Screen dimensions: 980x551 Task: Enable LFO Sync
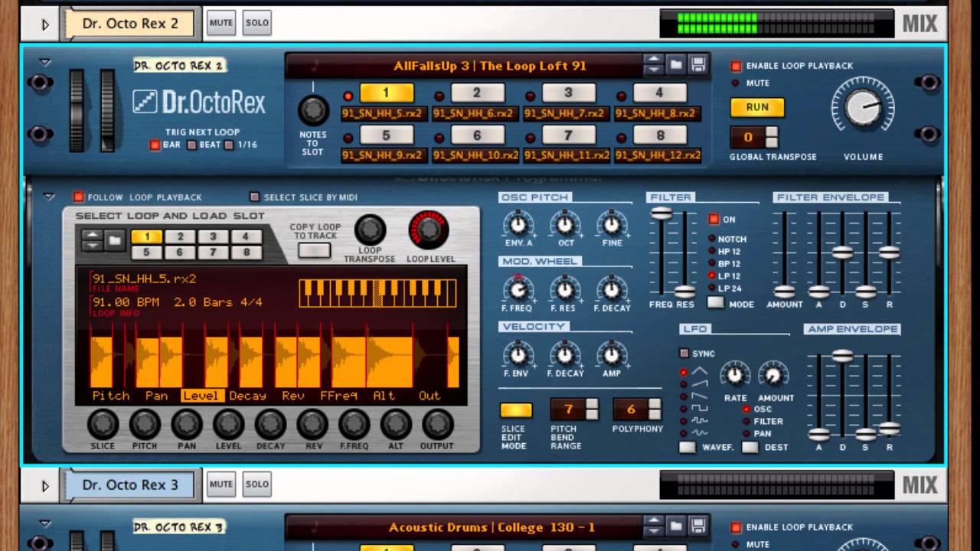pos(684,354)
